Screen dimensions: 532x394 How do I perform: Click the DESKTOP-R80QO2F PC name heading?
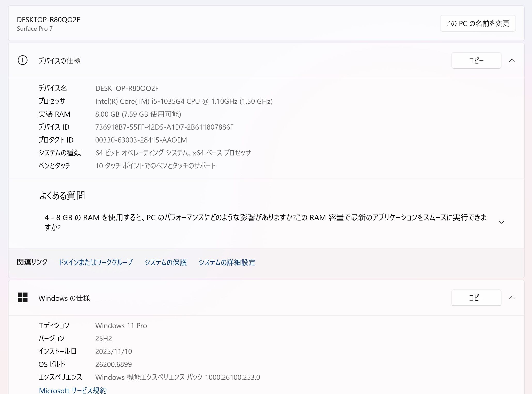click(48, 20)
